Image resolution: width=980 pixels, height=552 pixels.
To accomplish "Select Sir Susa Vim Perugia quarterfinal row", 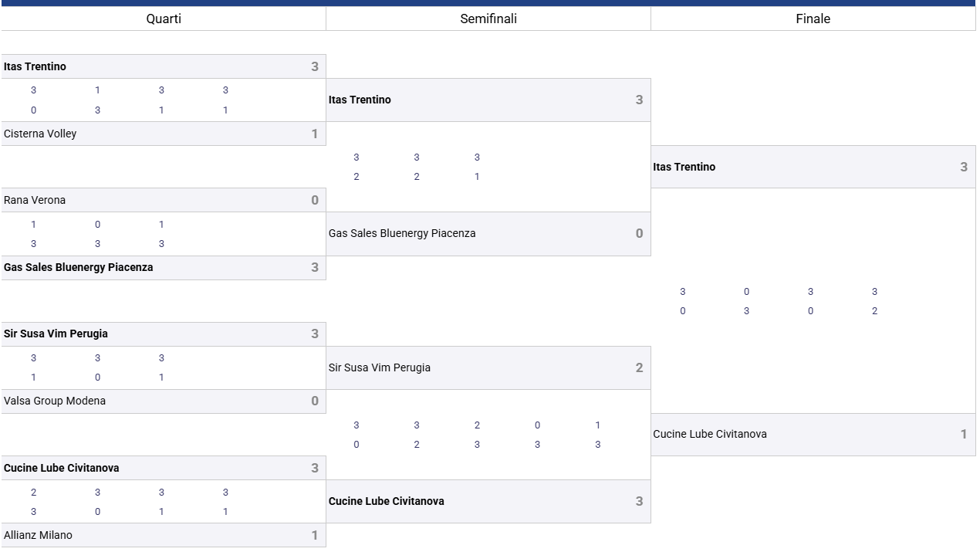I will (163, 334).
